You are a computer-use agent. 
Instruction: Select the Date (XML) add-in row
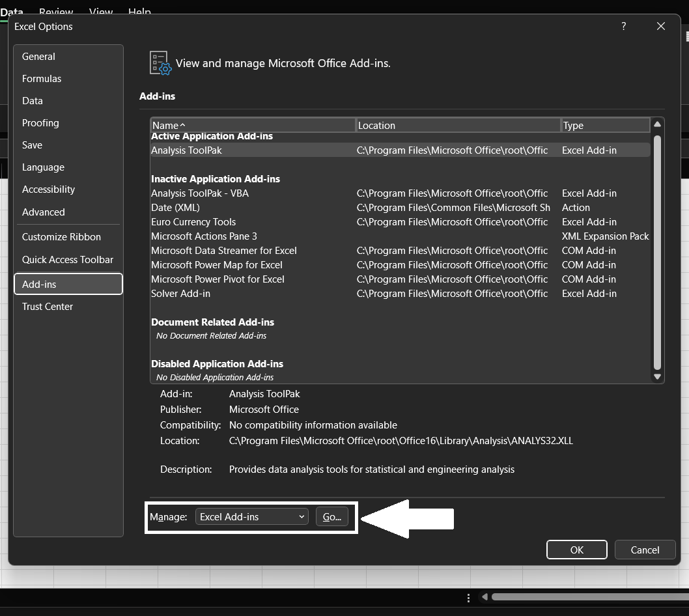pyautogui.click(x=400, y=208)
